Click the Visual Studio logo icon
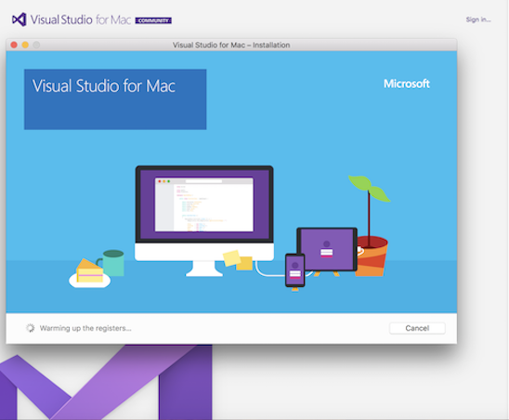509x420 pixels. point(20,20)
